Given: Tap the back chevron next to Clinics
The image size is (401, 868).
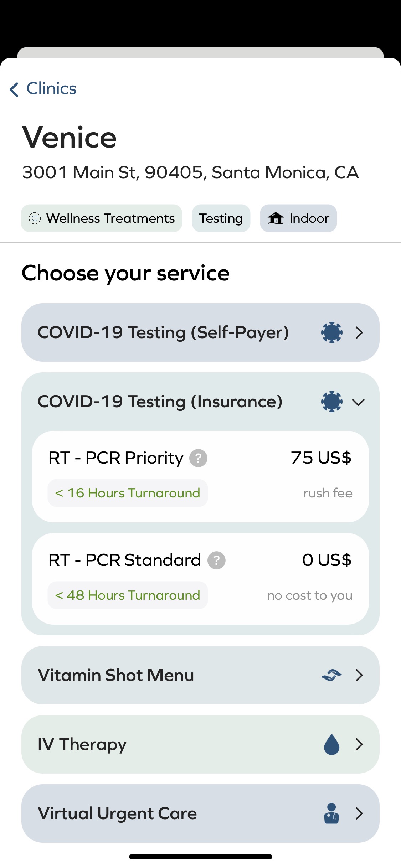Looking at the screenshot, I should pyautogui.click(x=14, y=89).
